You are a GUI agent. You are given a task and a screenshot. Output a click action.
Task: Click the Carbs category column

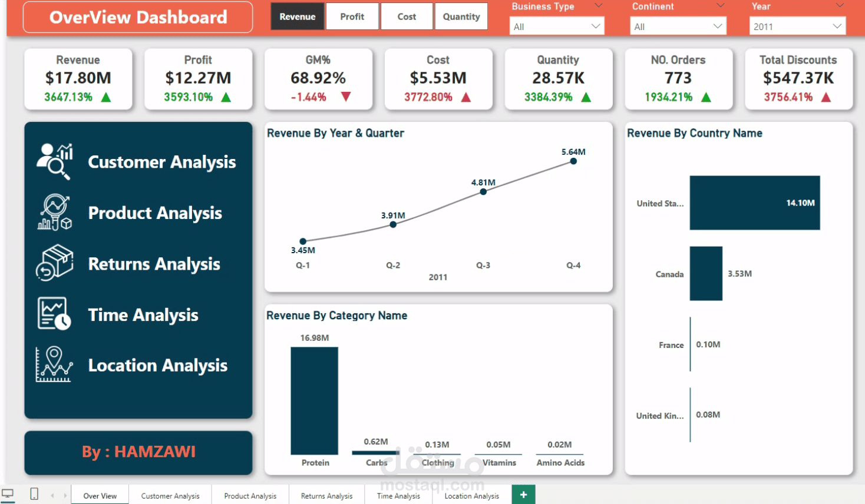[375, 453]
